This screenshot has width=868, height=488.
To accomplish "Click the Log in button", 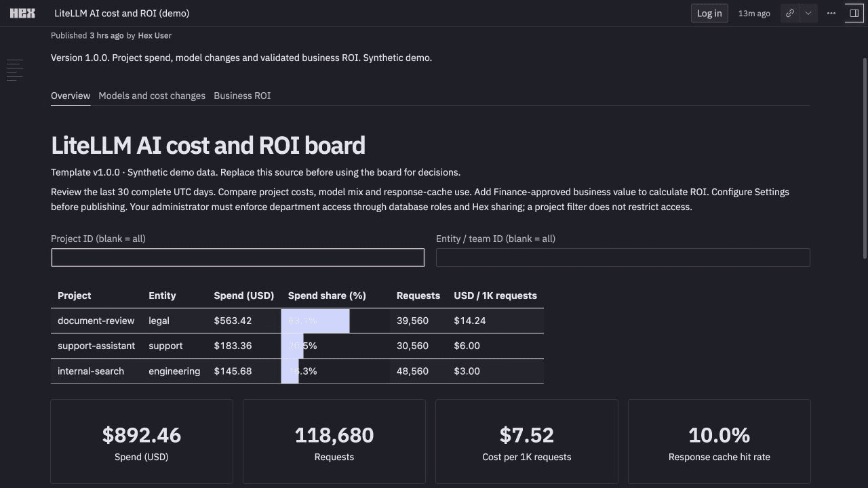I will pos(709,13).
